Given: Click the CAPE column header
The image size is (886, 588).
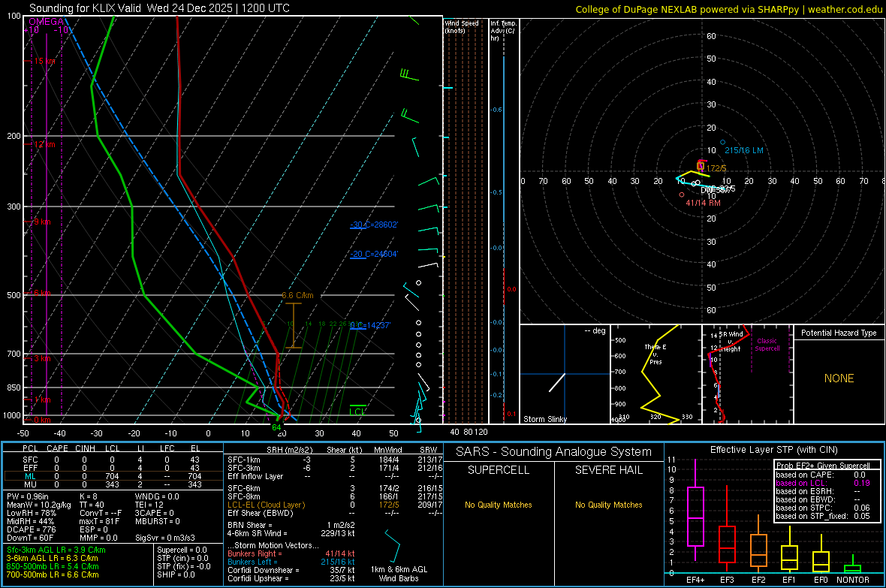Looking at the screenshot, I should (57, 448).
